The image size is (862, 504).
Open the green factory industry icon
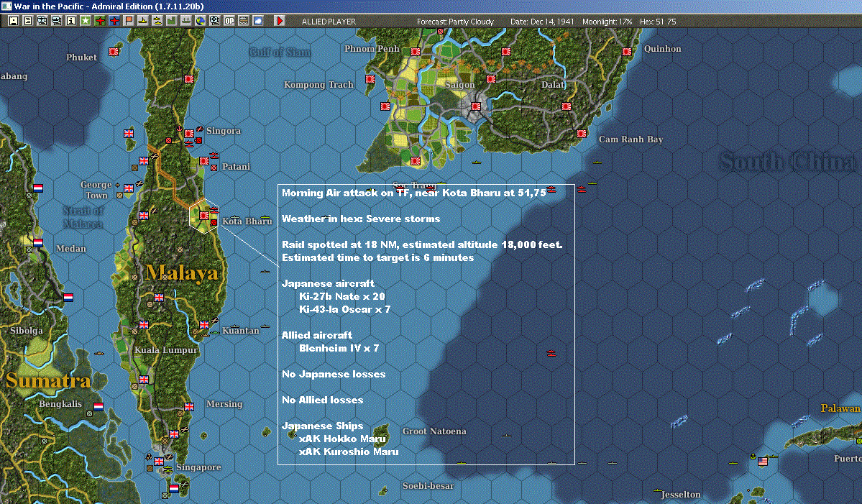[x=172, y=21]
